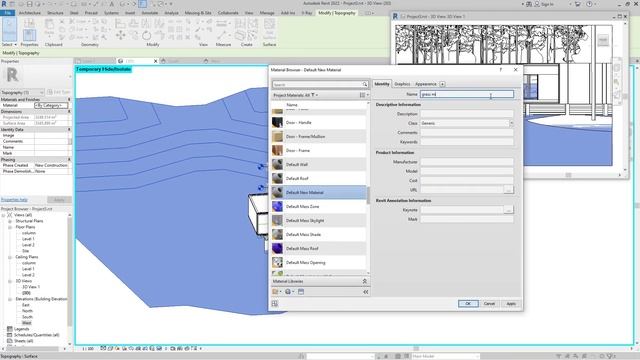Click the Manufacturer input field
This screenshot has height=360, width=640.
[467, 162]
